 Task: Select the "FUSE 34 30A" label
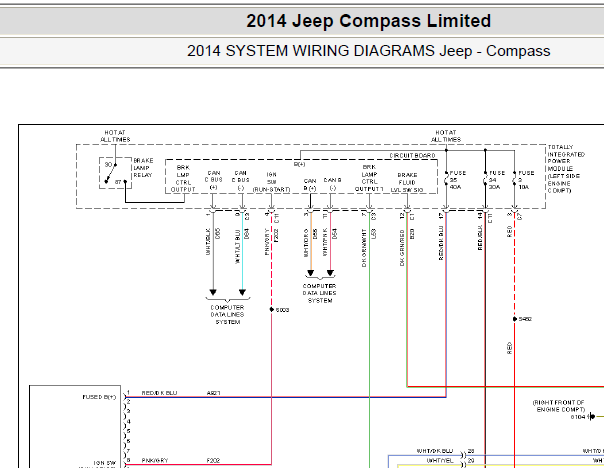(x=497, y=180)
